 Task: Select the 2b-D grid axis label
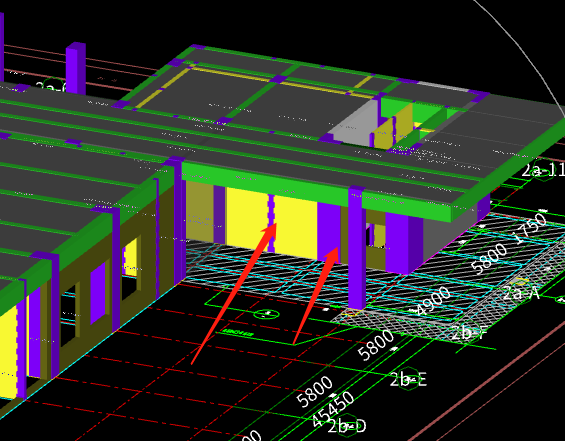(347, 426)
